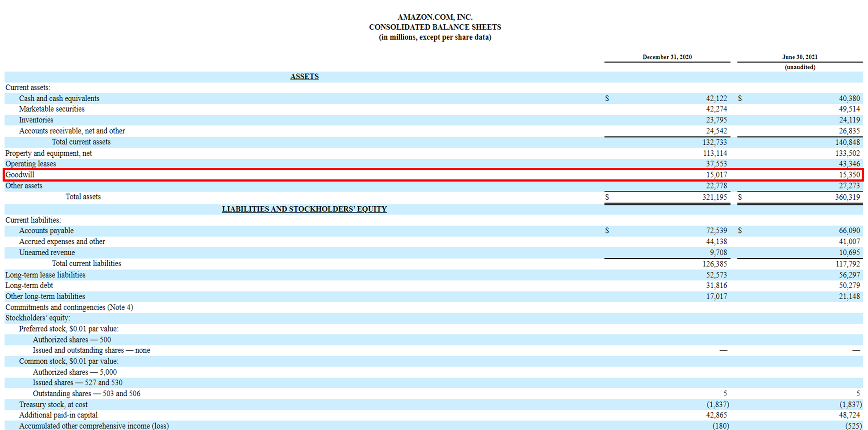Image resolution: width=868 pixels, height=430 pixels.
Task: Select Accrued expenses and other label
Action: tap(62, 241)
